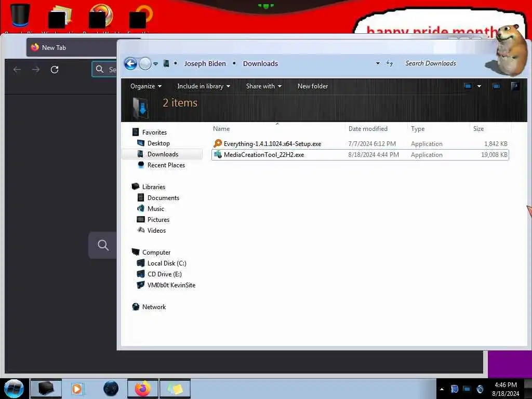
Task: Open Desktop under Favorites
Action: point(158,143)
